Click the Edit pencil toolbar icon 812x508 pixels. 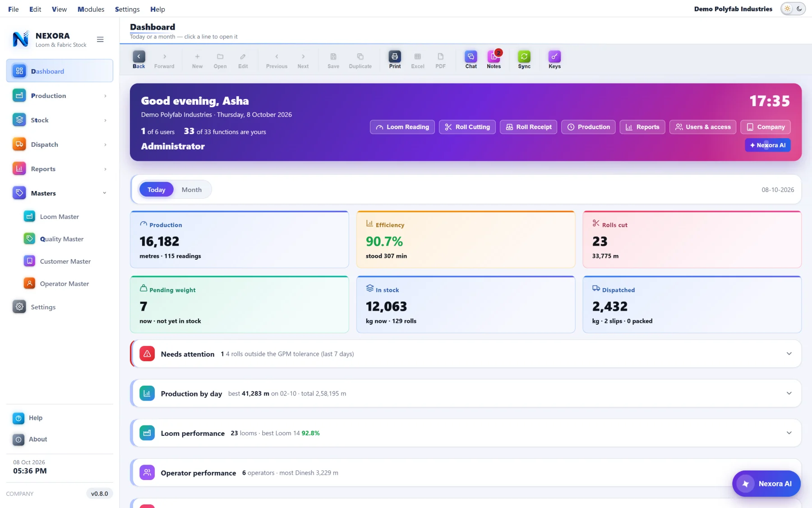pos(243,59)
